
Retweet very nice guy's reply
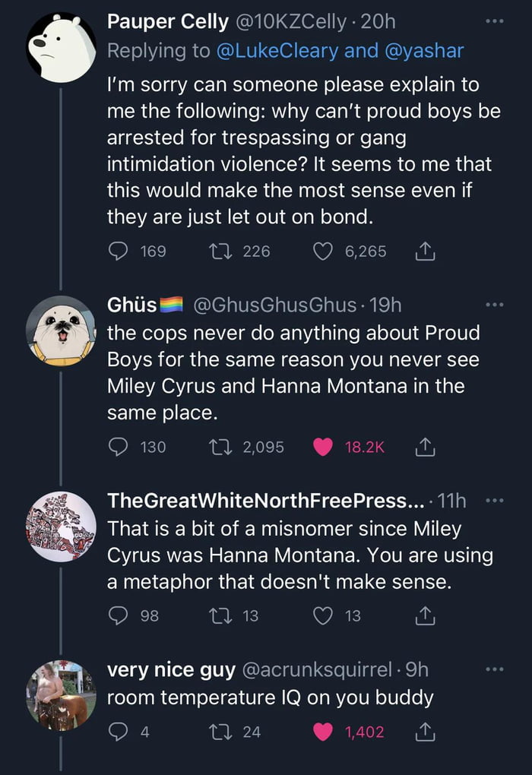pos(219,732)
